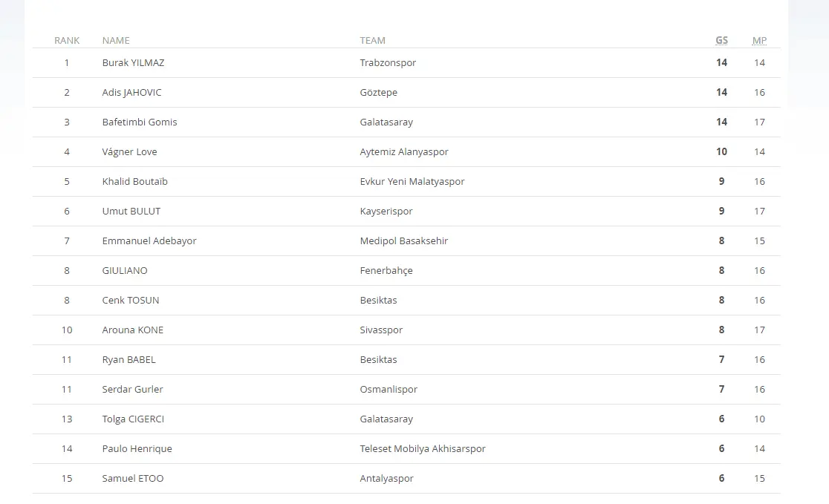829x504 pixels.
Task: Open Trabzonspor team link
Action: [x=388, y=62]
